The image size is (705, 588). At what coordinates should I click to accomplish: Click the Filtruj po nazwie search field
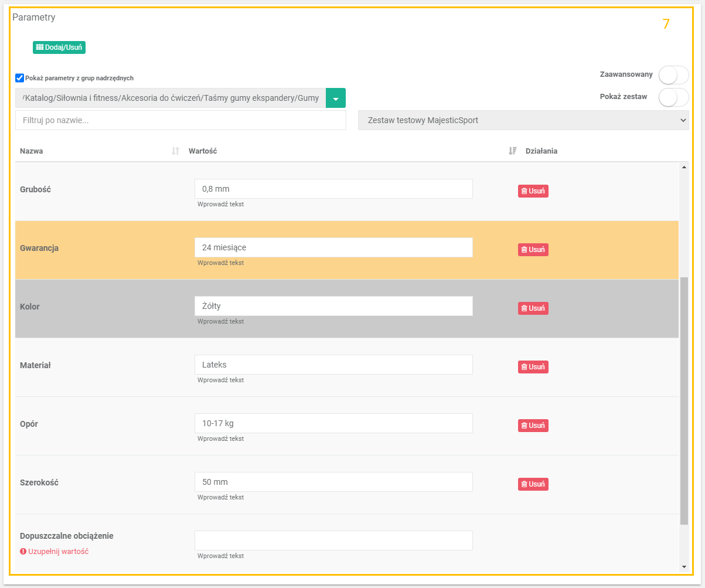pos(180,120)
